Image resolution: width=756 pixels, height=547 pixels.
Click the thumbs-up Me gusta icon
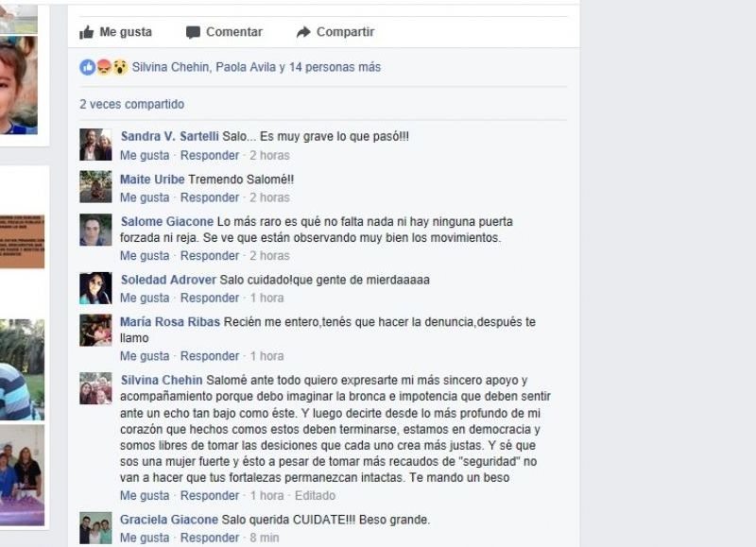(87, 32)
